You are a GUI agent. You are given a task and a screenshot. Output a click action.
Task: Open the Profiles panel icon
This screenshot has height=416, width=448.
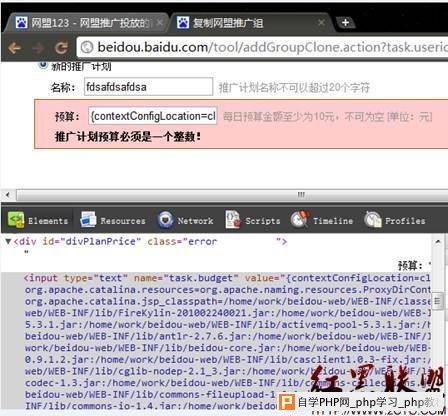coord(373,220)
